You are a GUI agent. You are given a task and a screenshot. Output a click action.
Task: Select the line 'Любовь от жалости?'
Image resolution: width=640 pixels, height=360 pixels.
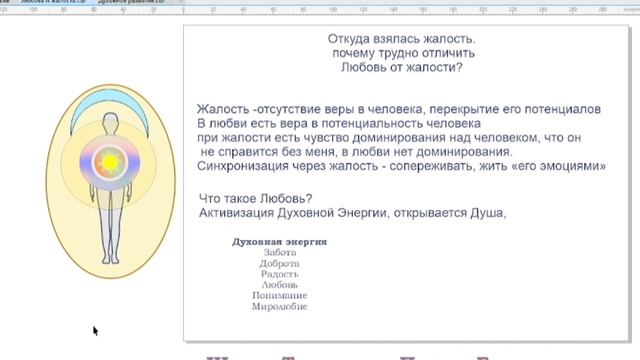coord(402,67)
